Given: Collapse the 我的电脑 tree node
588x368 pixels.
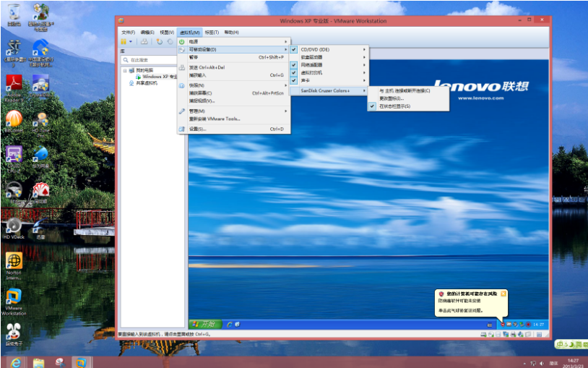Looking at the screenshot, I should 125,70.
